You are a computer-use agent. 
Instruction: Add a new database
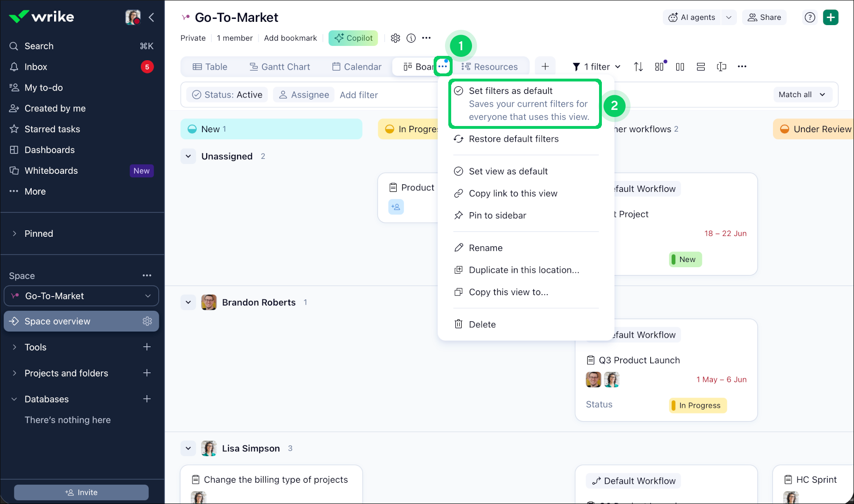[x=147, y=399]
